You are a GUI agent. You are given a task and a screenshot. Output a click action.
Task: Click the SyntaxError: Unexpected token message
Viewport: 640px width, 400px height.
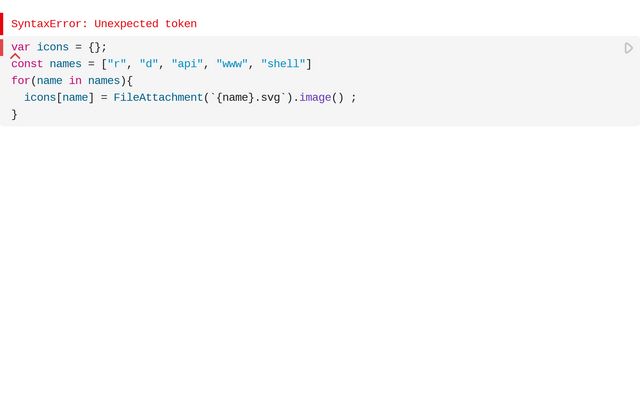point(104,24)
